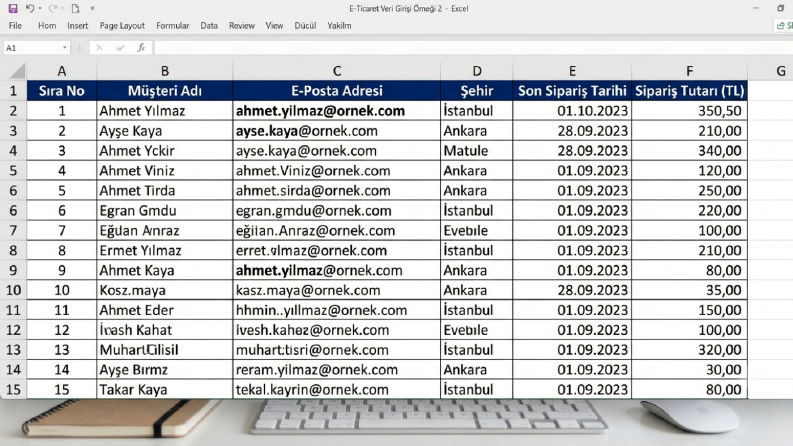
Task: Select the Matule city cell
Action: pyautogui.click(x=476, y=151)
